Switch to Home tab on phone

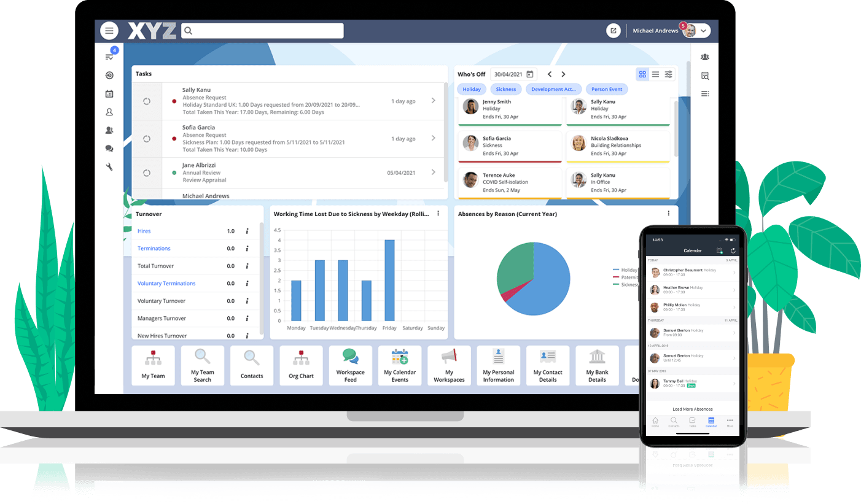655,422
